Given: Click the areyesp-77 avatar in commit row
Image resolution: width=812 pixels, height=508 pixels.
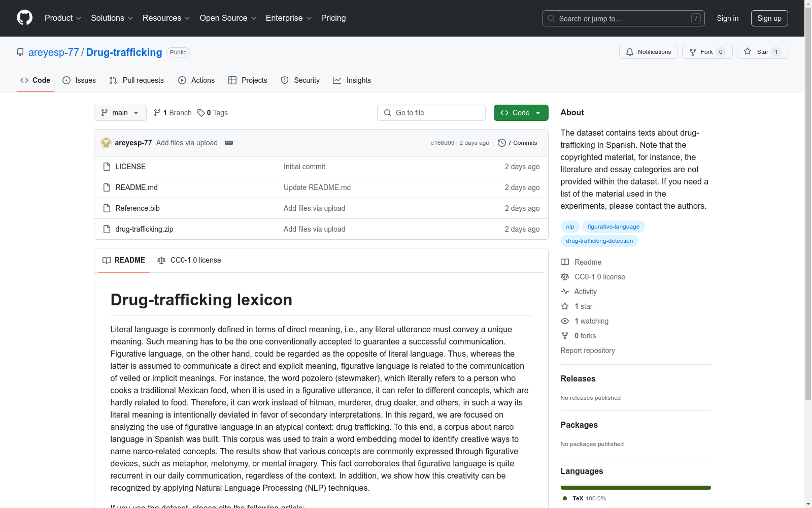Looking at the screenshot, I should click(x=106, y=143).
